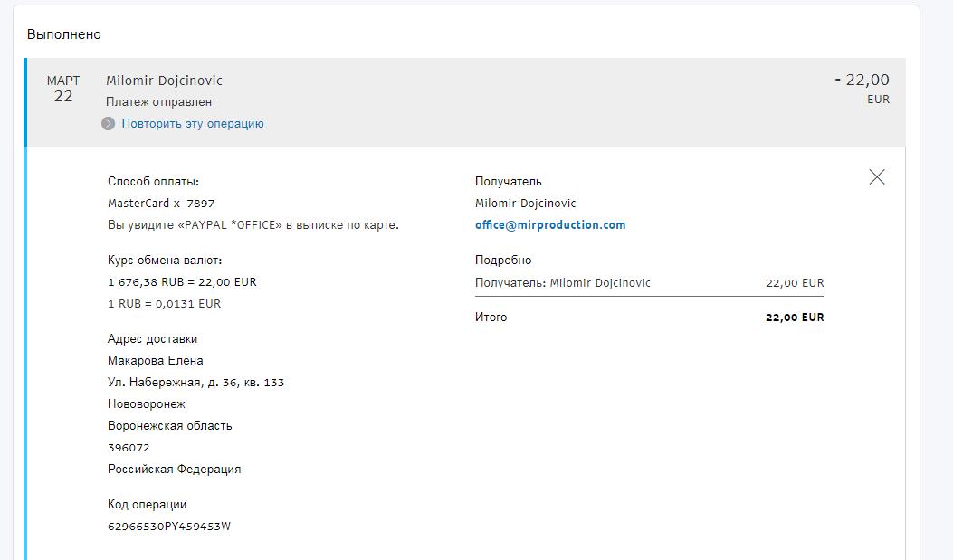Click the MasterCard x-7897 payment method text

pos(161,204)
